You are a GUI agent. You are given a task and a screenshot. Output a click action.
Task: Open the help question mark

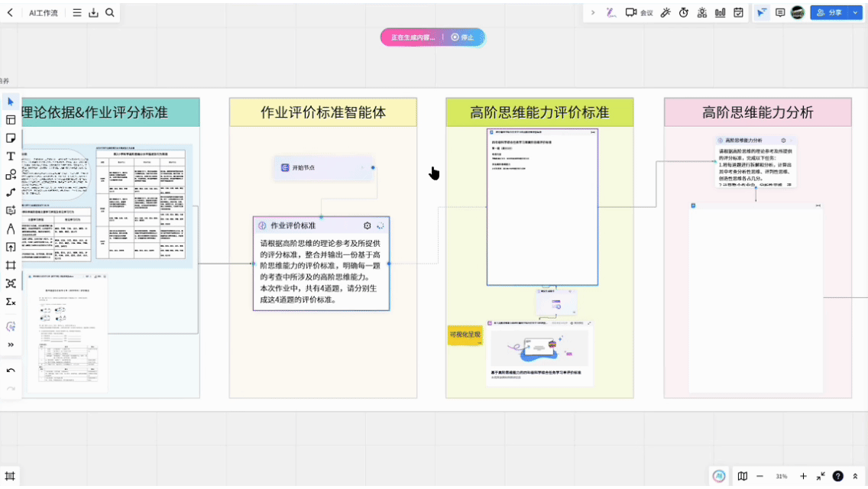(x=838, y=476)
